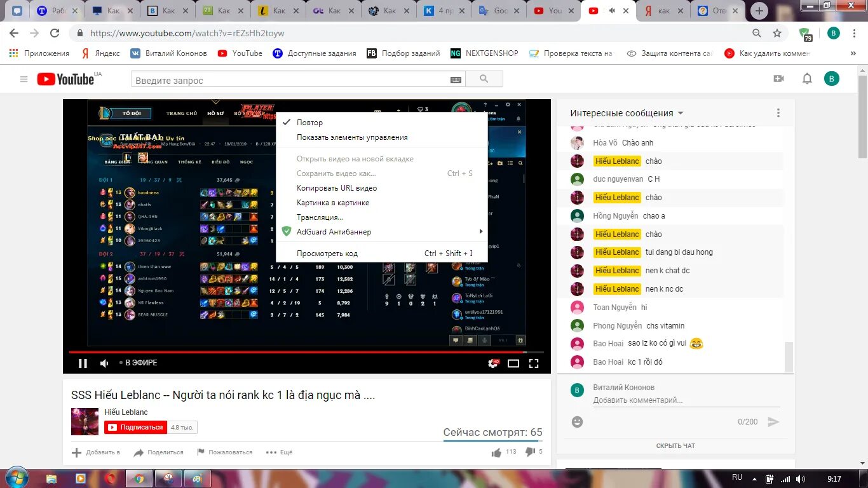Subscribe with Подписаться button

pyautogui.click(x=135, y=428)
